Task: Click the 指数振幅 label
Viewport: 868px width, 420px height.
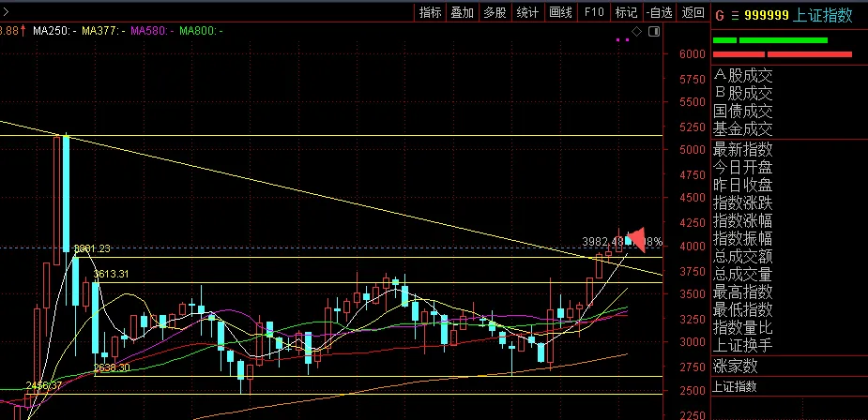Action: pos(743,238)
